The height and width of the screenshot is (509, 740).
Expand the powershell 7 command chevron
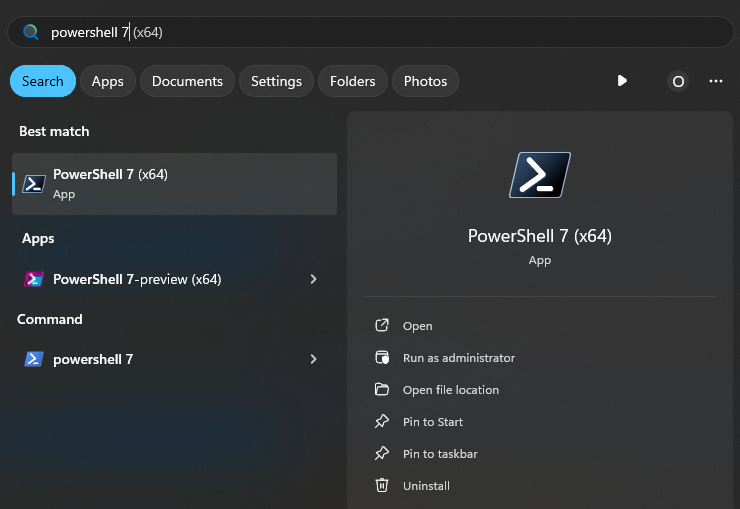point(313,359)
